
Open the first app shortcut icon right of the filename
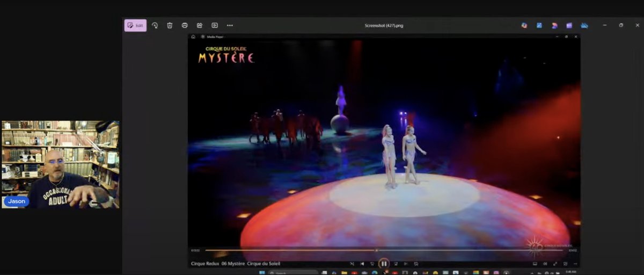tap(524, 25)
